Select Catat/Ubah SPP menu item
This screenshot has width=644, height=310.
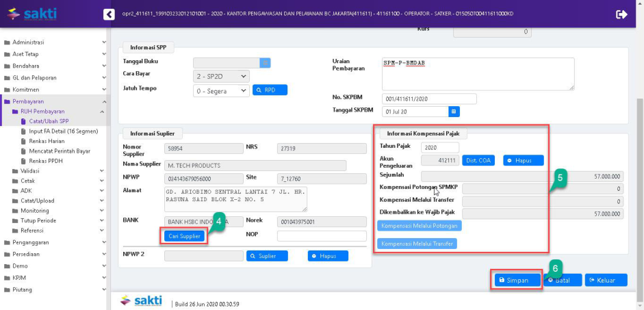tap(49, 121)
